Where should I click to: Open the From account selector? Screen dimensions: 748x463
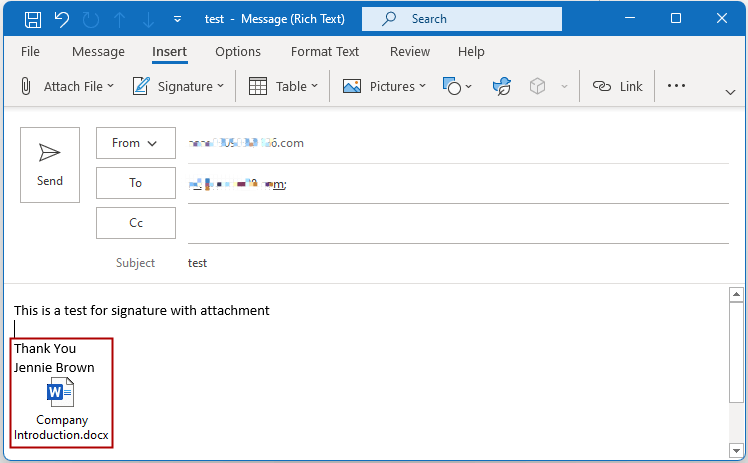pyautogui.click(x=135, y=143)
